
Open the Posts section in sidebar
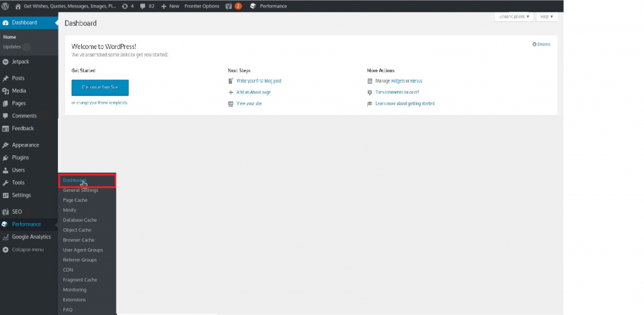18,78
